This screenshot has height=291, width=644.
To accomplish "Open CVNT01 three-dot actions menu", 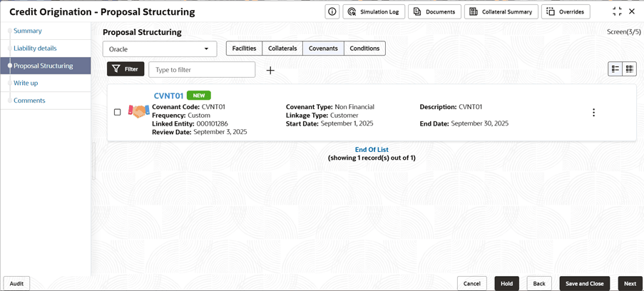I will [593, 113].
